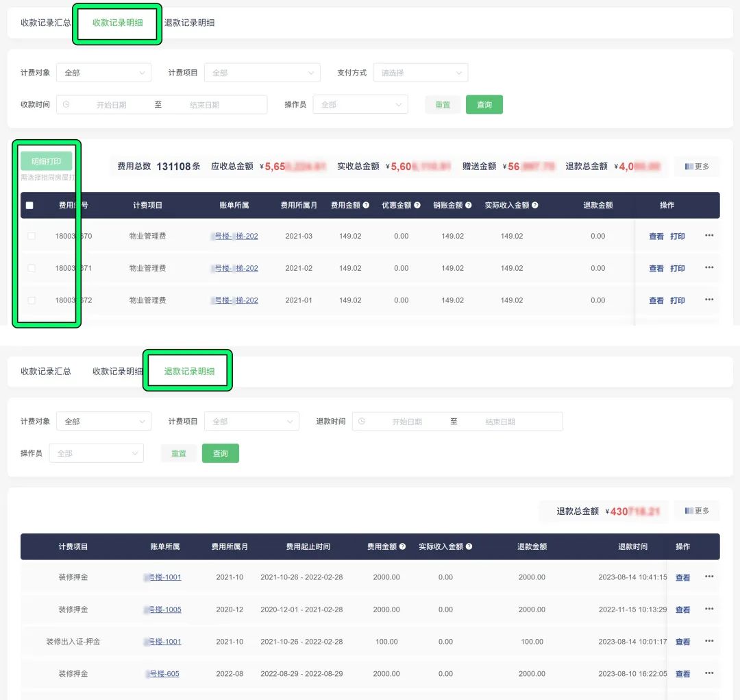
Task: Open the more menu for the 2021-01 fee row
Action: [709, 300]
